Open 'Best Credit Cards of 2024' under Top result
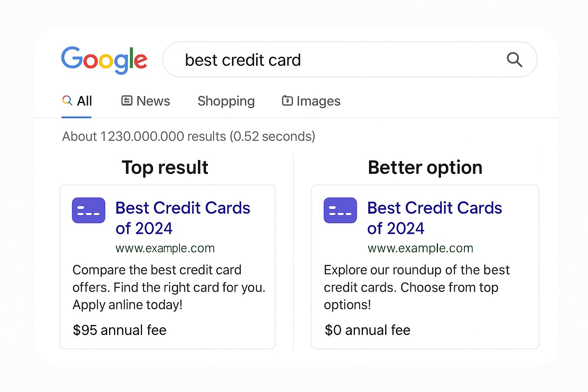 tap(183, 218)
